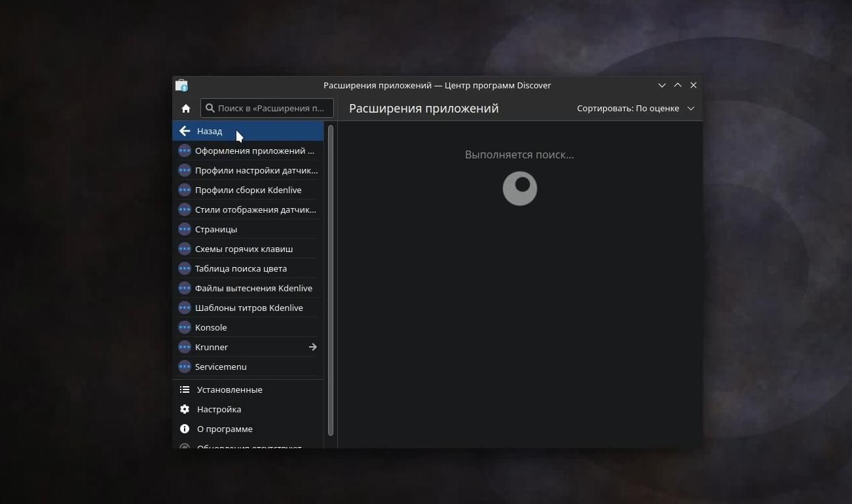Click icon beside Оформления приложений
Screen dimensions: 852x504
[x=185, y=151]
